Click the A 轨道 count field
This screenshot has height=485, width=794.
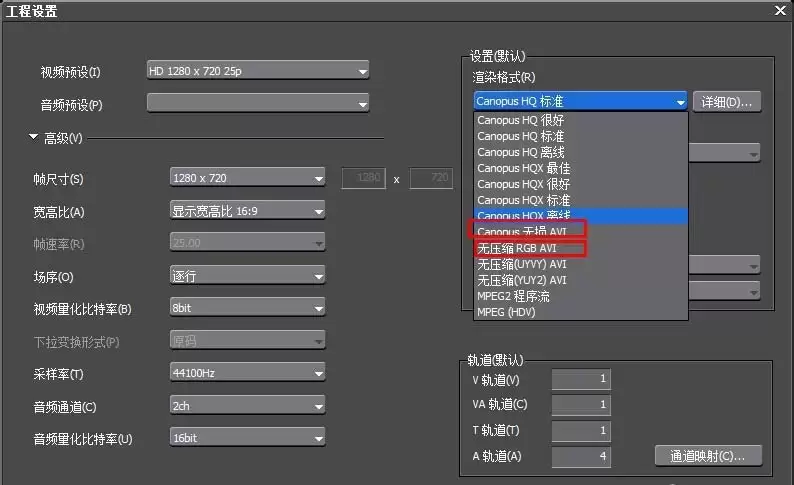(x=581, y=457)
